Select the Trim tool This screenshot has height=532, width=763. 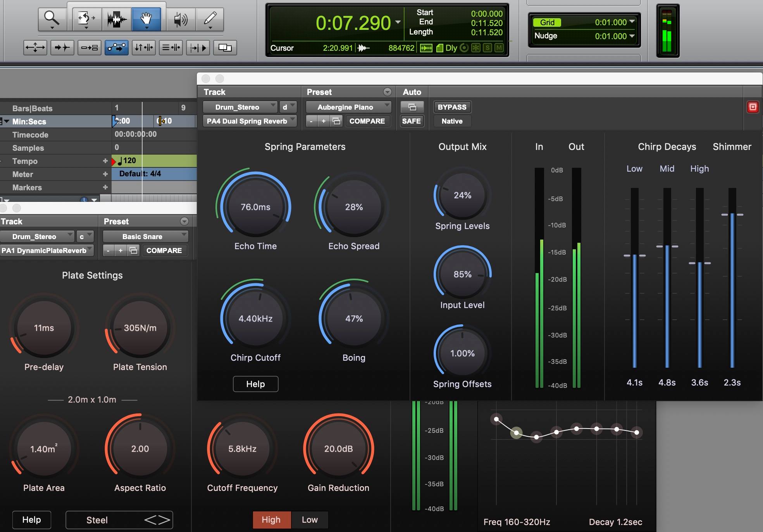(86, 19)
